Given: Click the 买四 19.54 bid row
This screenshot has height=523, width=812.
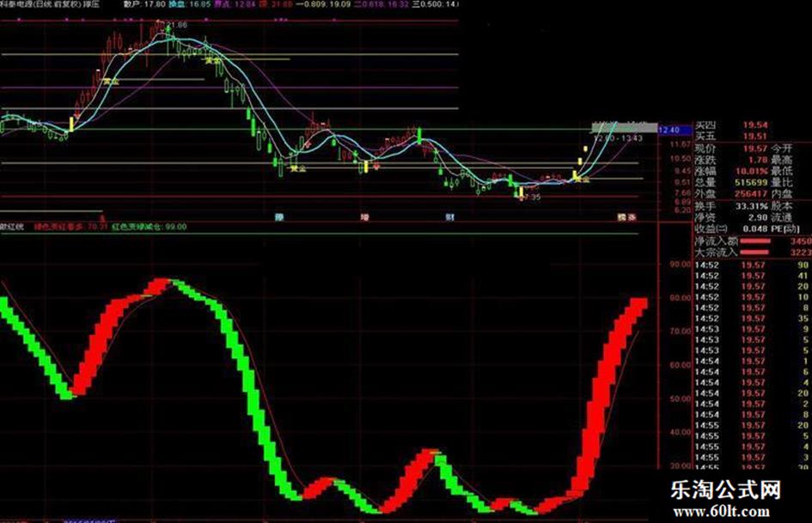Looking at the screenshot, I should pyautogui.click(x=731, y=125).
